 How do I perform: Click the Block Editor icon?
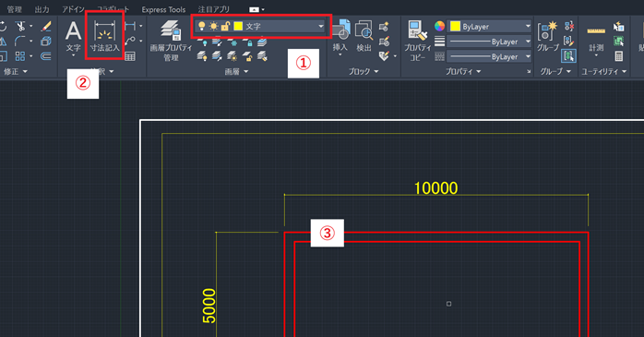[x=384, y=42]
